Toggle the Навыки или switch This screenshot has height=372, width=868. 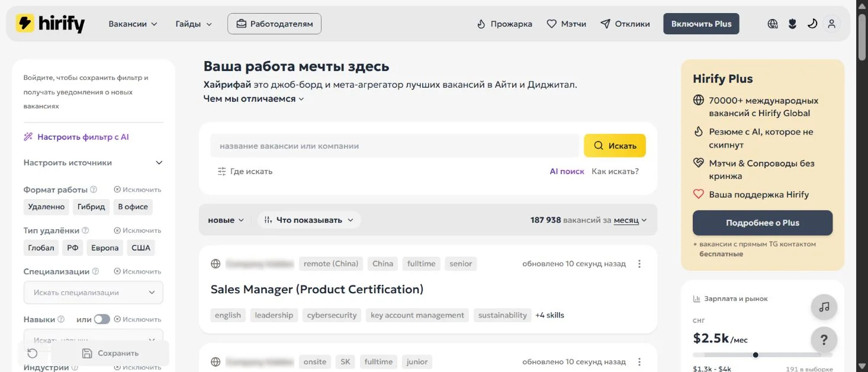[x=102, y=319]
